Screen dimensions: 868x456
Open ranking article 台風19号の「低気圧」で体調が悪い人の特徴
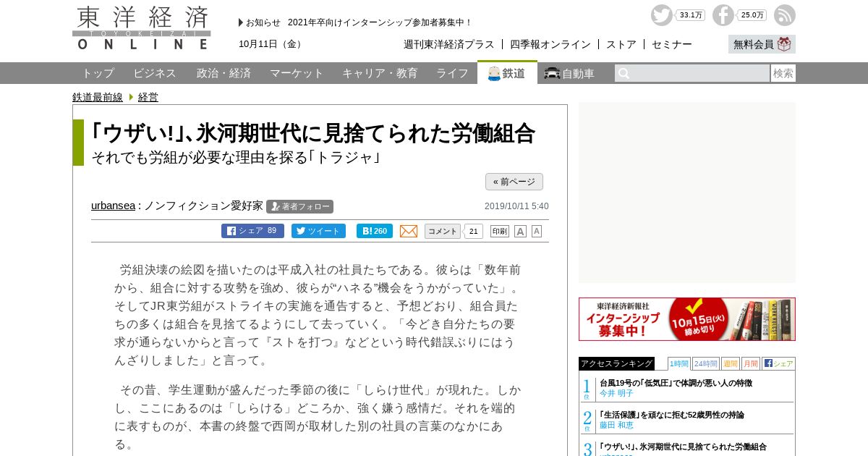point(676,383)
